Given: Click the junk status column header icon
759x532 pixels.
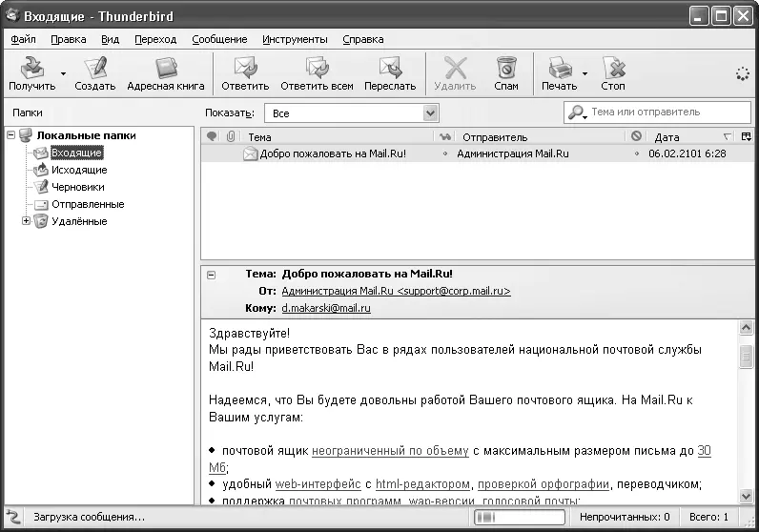Looking at the screenshot, I should (637, 136).
